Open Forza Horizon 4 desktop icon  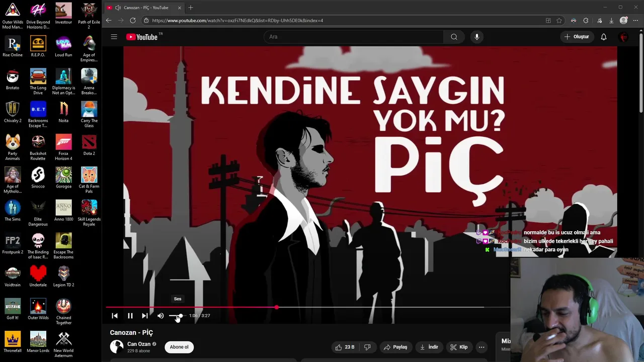(63, 147)
